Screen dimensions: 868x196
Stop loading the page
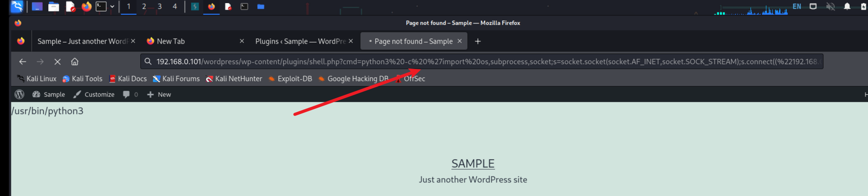pos(57,62)
